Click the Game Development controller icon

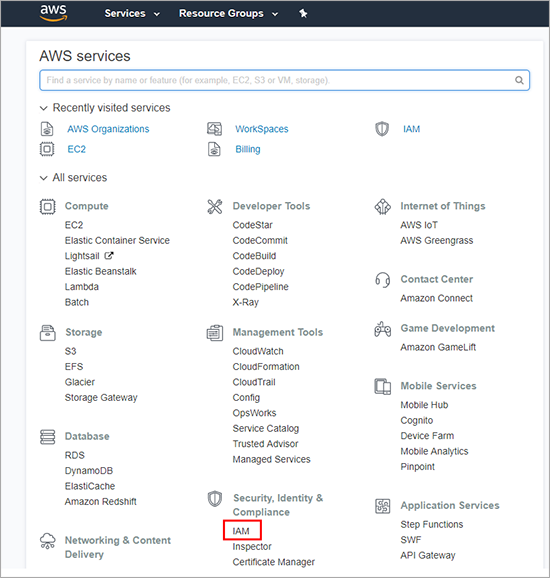383,329
